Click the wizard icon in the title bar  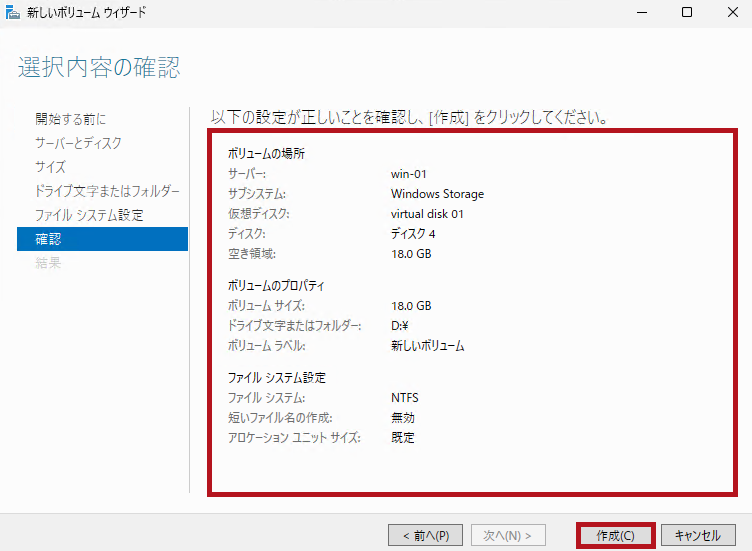pos(11,12)
